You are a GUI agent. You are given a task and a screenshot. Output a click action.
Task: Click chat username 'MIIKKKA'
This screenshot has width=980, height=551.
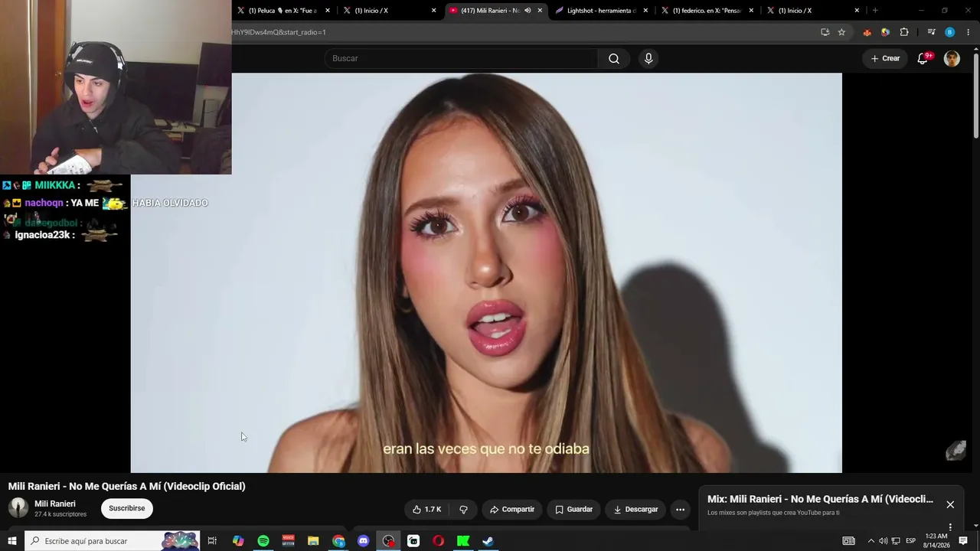[x=55, y=185]
